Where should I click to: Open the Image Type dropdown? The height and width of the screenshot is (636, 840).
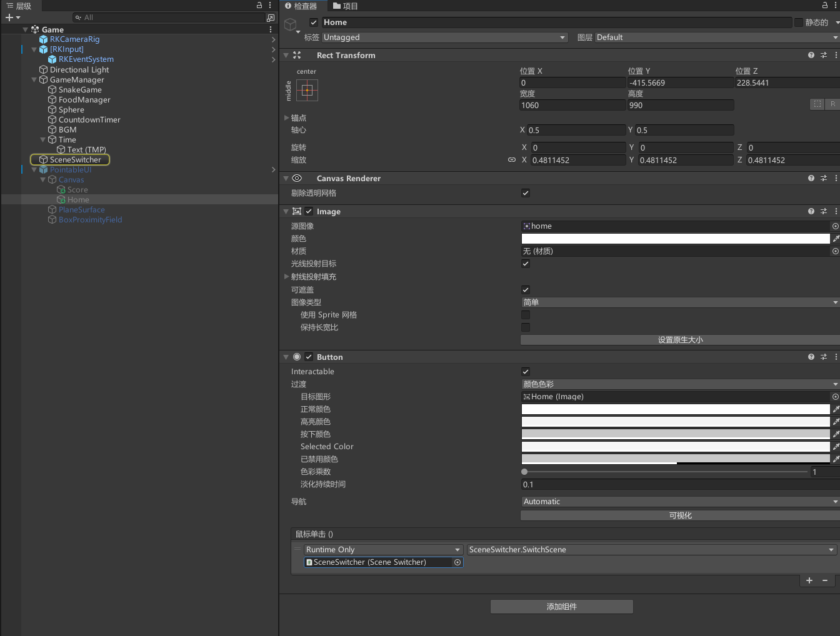[x=680, y=302]
